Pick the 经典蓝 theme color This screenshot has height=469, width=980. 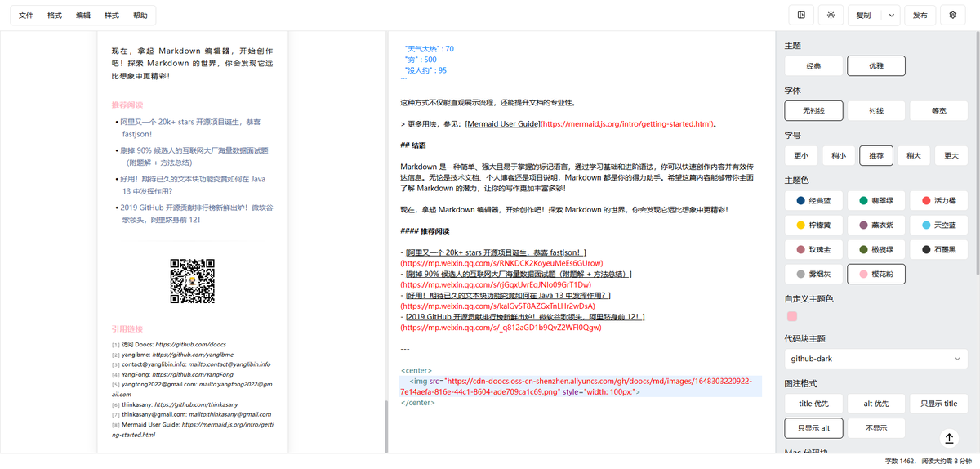813,200
